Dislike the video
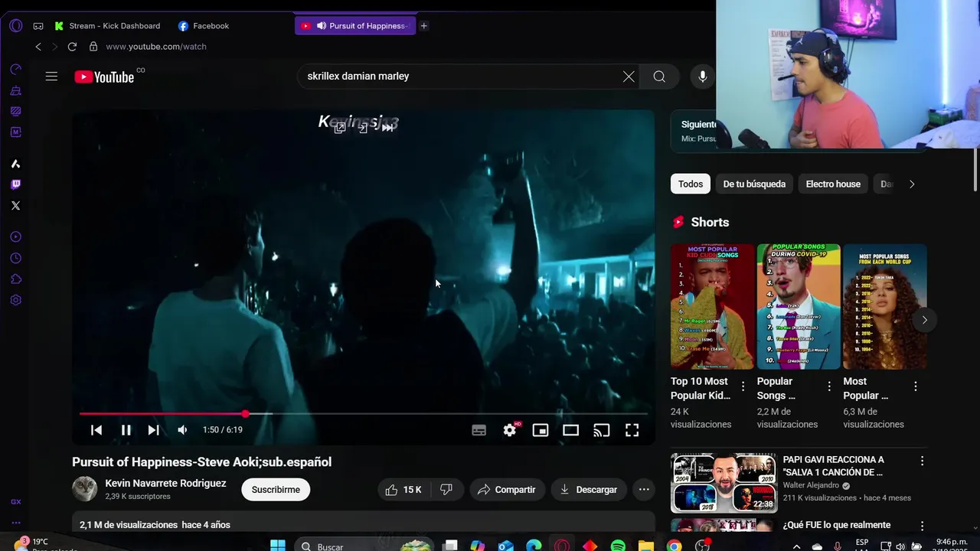 pos(446,490)
